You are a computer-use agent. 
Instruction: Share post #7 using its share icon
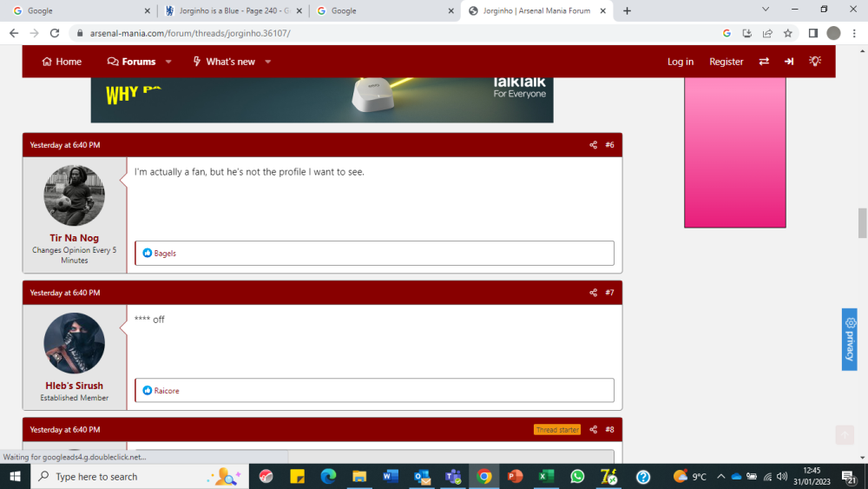click(593, 293)
